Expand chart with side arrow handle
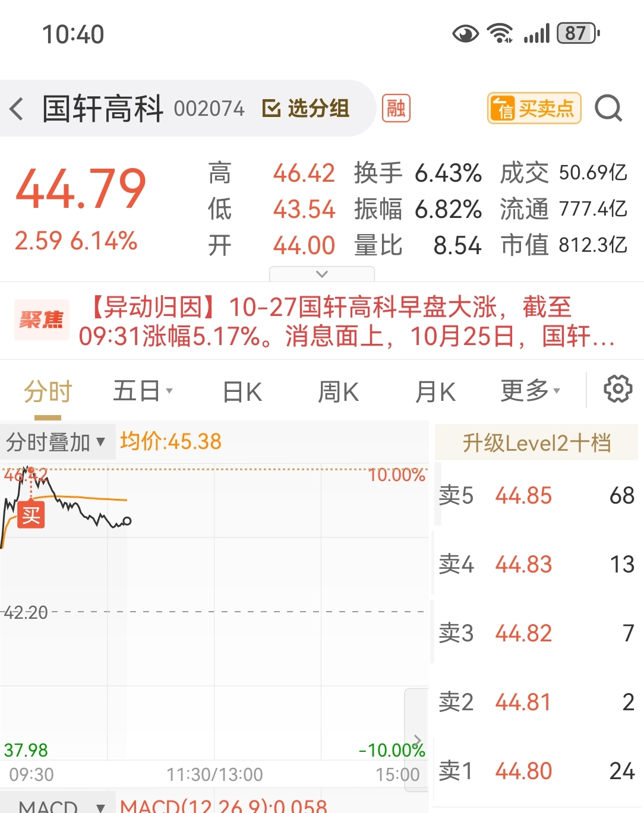Image resolution: width=644 pixels, height=813 pixels. click(416, 740)
